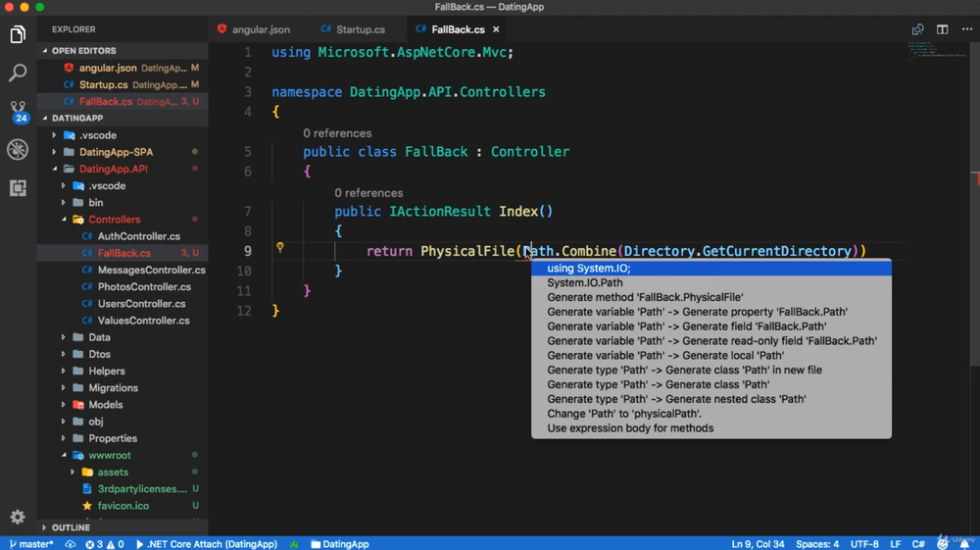Open the Manage gear menu
The image size is (980, 550).
click(x=18, y=517)
